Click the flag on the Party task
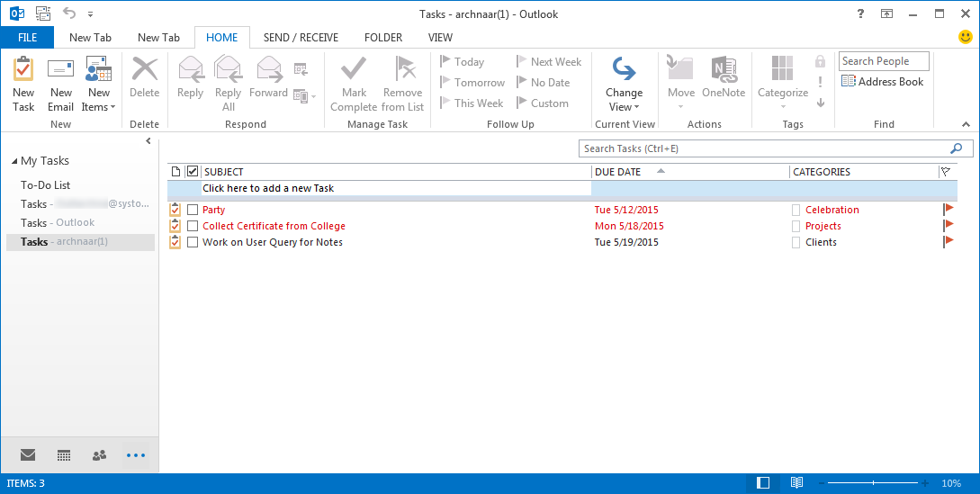Image resolution: width=980 pixels, height=494 pixels. tap(949, 209)
